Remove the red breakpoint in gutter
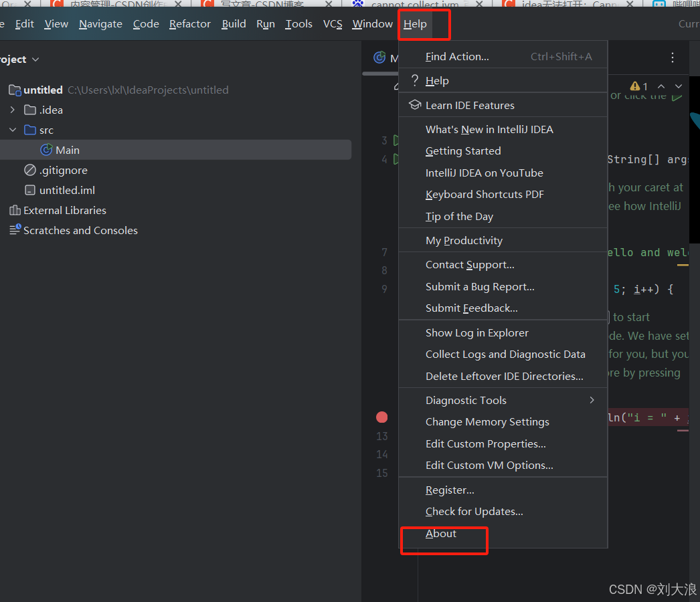 381,417
